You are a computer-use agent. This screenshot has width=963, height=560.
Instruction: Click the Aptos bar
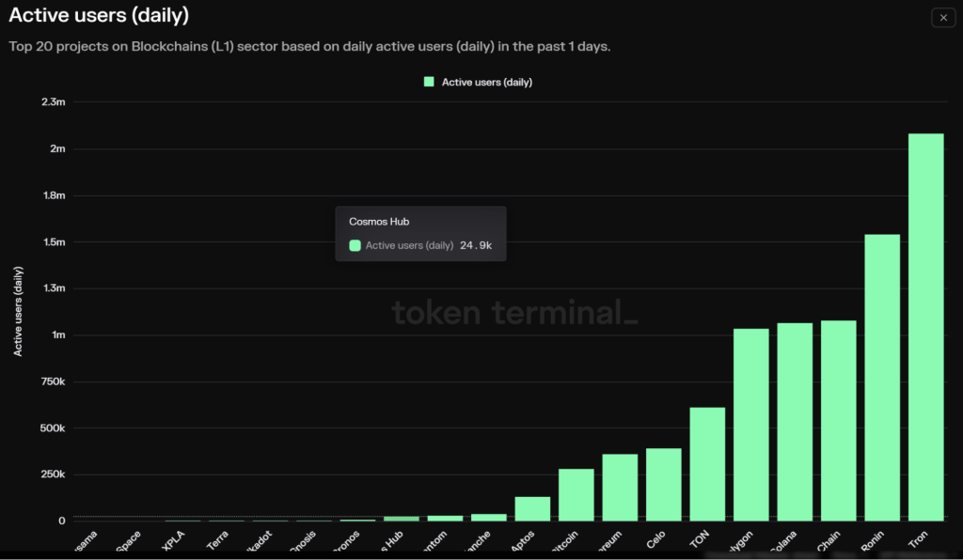[532, 508]
